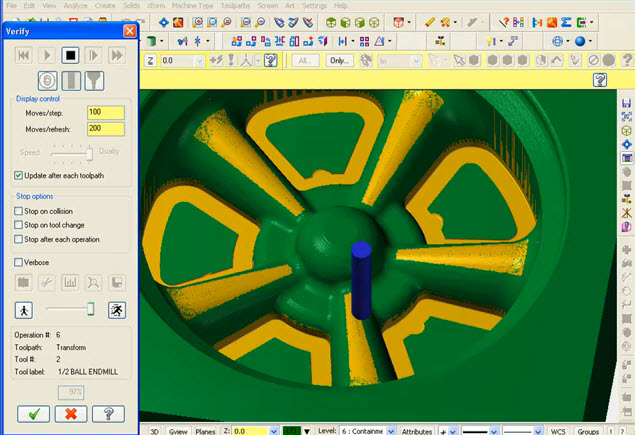The image size is (635, 435).
Task: Select the simulate tool display icon
Action: 71,81
